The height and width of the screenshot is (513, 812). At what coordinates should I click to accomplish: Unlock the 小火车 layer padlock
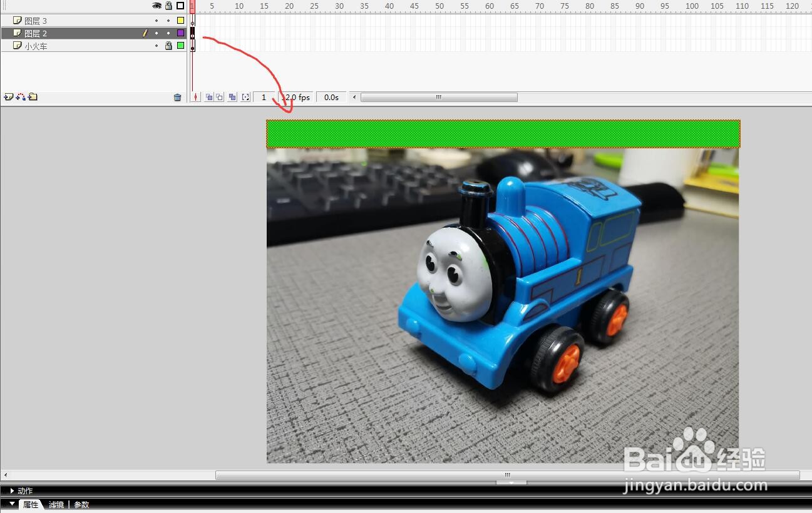click(x=168, y=46)
